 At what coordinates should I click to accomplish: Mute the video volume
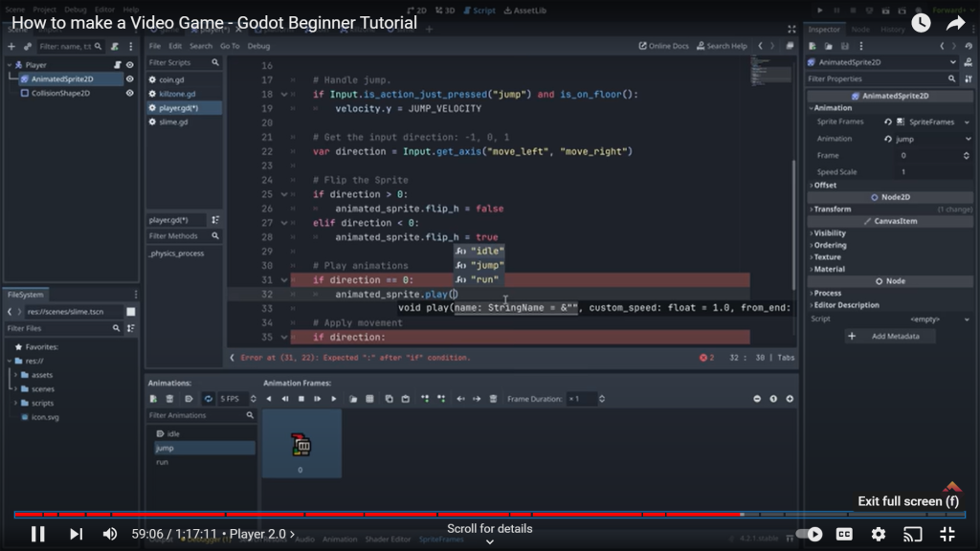110,534
